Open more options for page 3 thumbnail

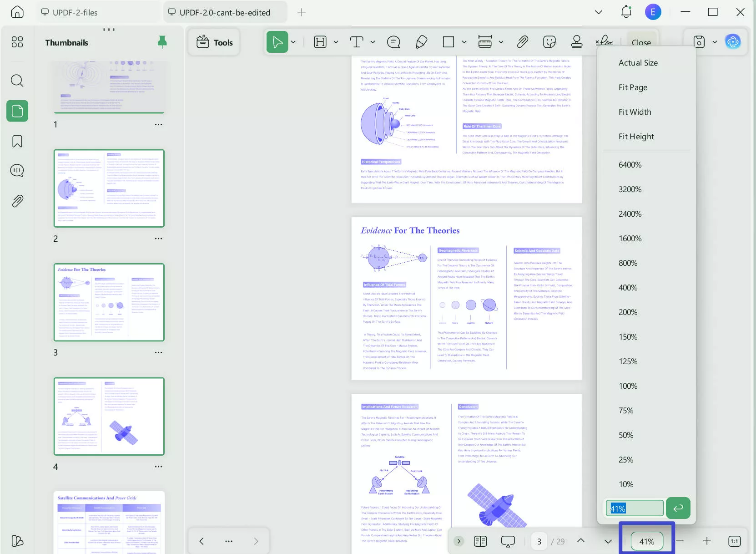pyautogui.click(x=158, y=352)
